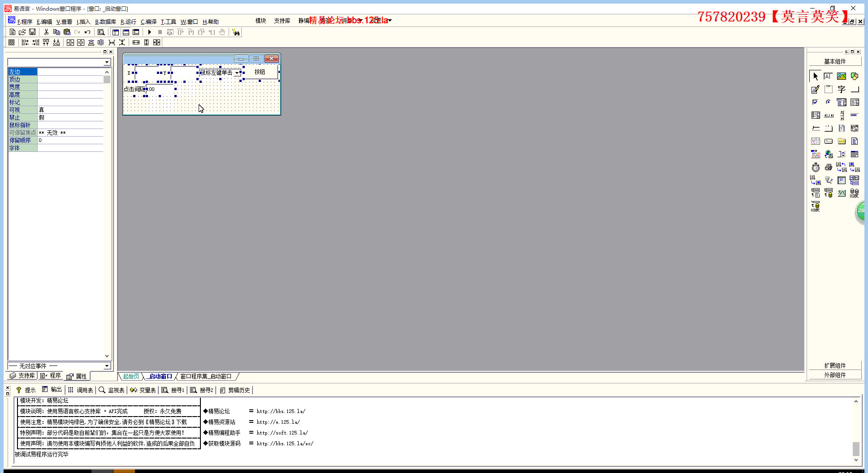The height and width of the screenshot is (473, 868).
Task: Open the 剪辑历史 tab
Action: pyautogui.click(x=235, y=390)
